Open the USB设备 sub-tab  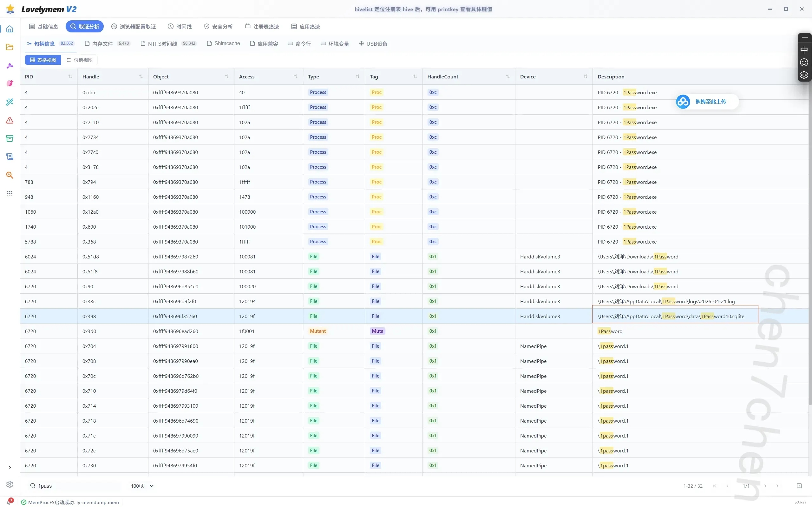pos(373,44)
